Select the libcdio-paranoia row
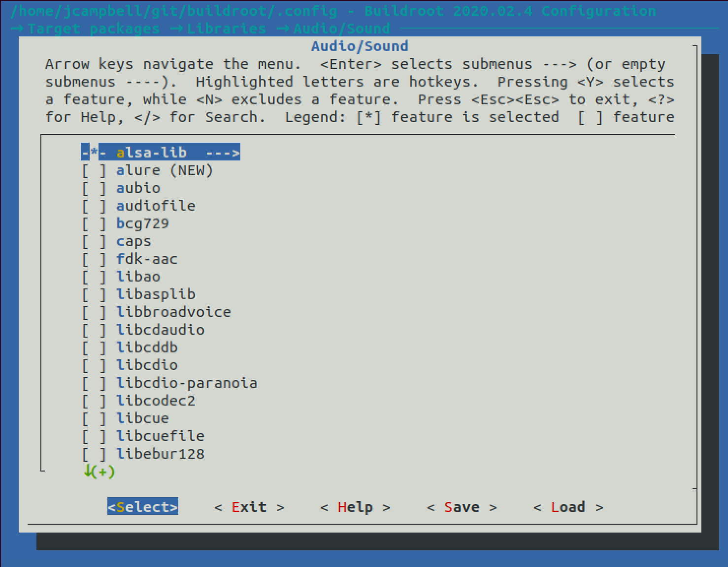Screen dimensions: 728x567 [x=169, y=383]
